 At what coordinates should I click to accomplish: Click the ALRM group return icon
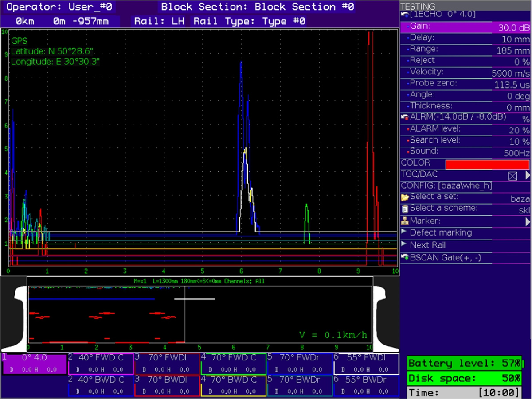click(x=405, y=118)
